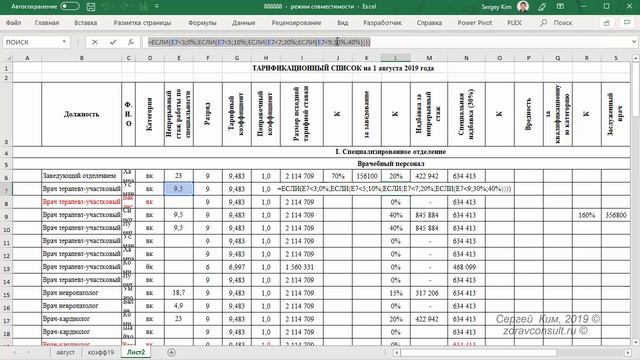Click the 160% cell in row 9
The image size is (640, 360).
587,215
